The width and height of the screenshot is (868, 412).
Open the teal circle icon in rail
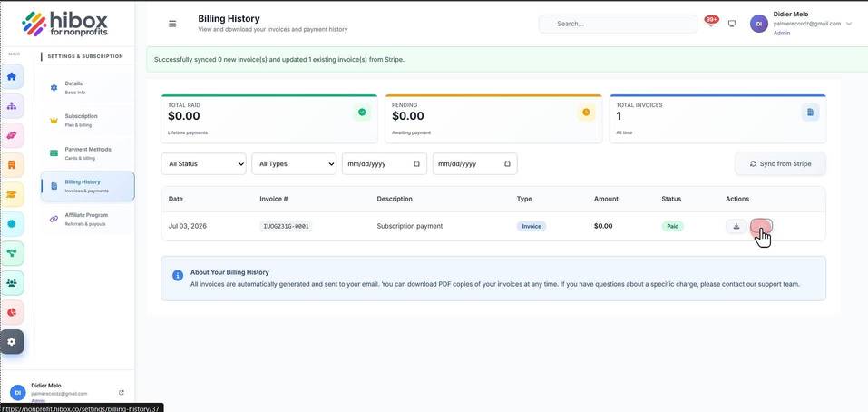tap(12, 224)
